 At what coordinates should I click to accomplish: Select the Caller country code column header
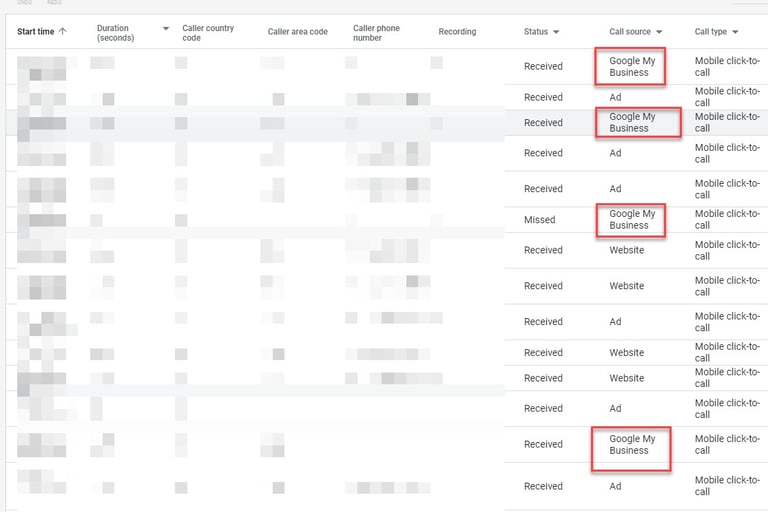click(x=208, y=33)
